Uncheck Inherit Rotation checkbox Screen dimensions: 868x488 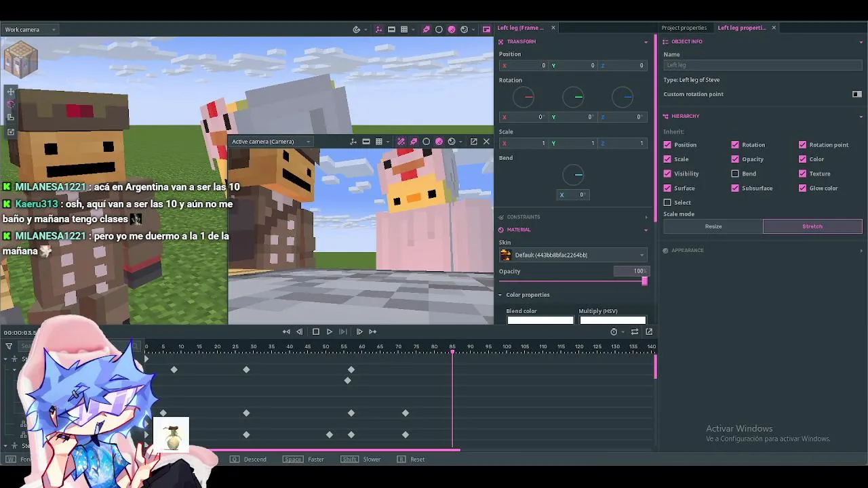[735, 144]
